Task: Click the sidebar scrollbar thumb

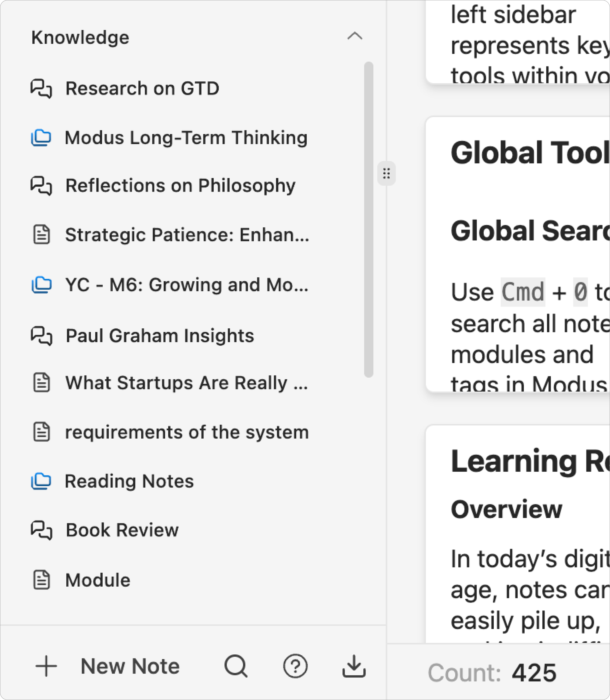Action: tap(369, 219)
